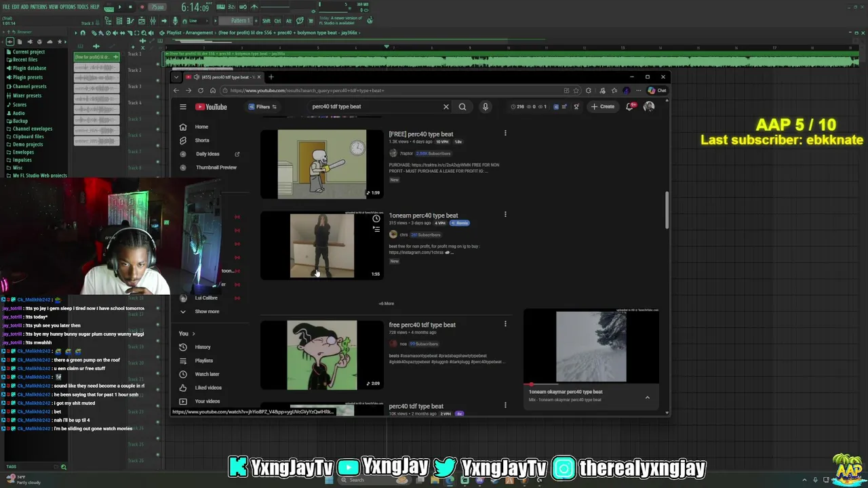Image resolution: width=868 pixels, height=488 pixels.
Task: Clear the YouTube search box
Action: [446, 106]
